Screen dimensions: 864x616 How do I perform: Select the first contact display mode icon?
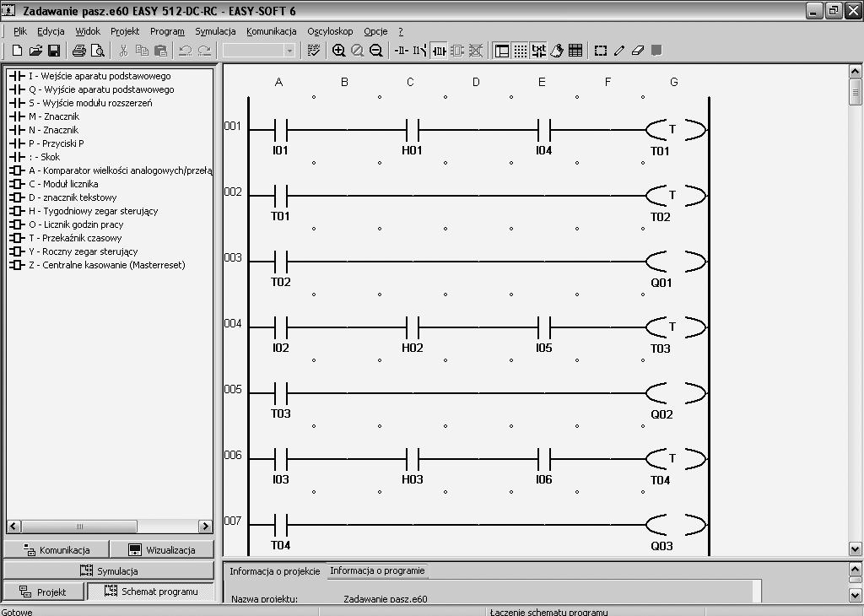point(402,51)
